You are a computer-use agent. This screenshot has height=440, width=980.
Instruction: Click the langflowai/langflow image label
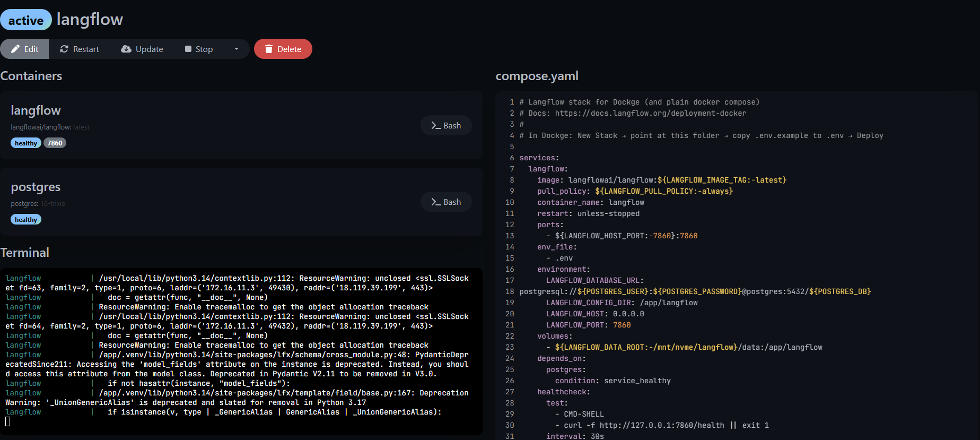point(50,127)
